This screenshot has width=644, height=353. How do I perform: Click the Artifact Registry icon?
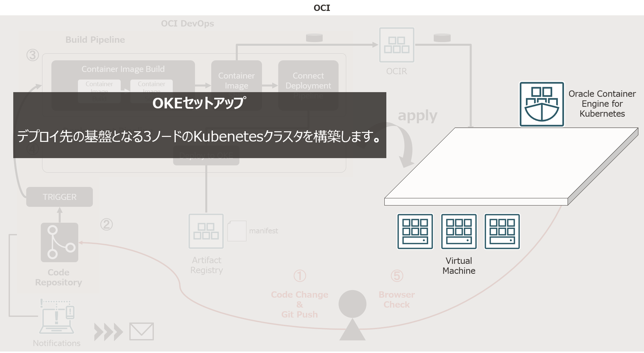pos(206,231)
